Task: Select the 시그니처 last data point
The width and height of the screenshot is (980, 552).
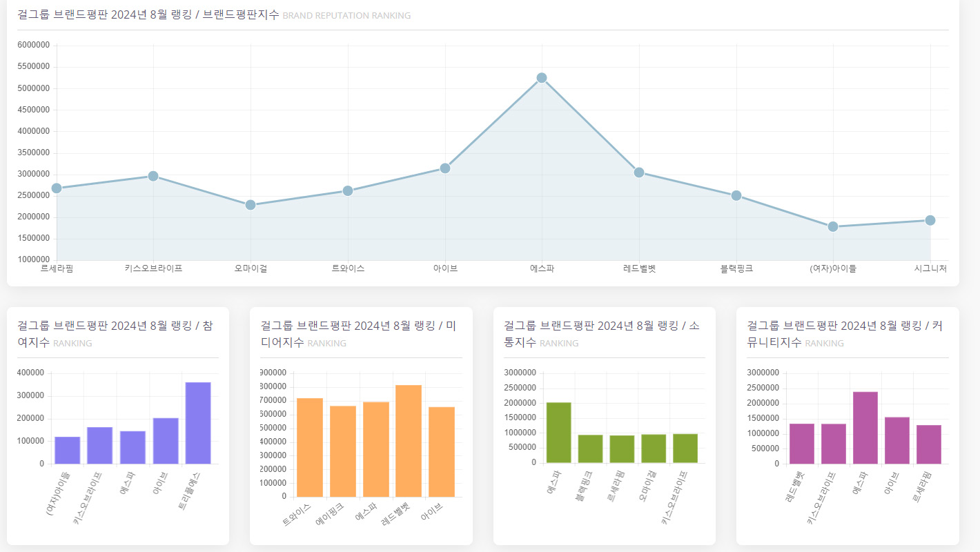Action: click(x=930, y=220)
